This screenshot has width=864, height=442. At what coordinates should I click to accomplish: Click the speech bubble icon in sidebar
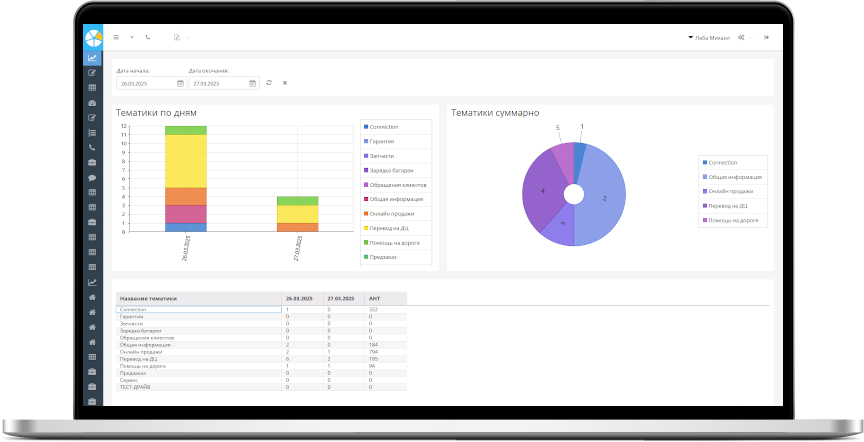[x=92, y=177]
